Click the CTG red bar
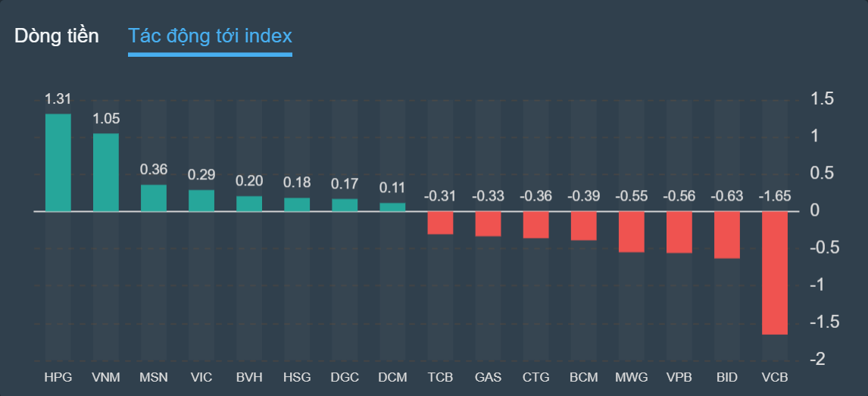Image resolution: width=868 pixels, height=396 pixels. coord(535,224)
